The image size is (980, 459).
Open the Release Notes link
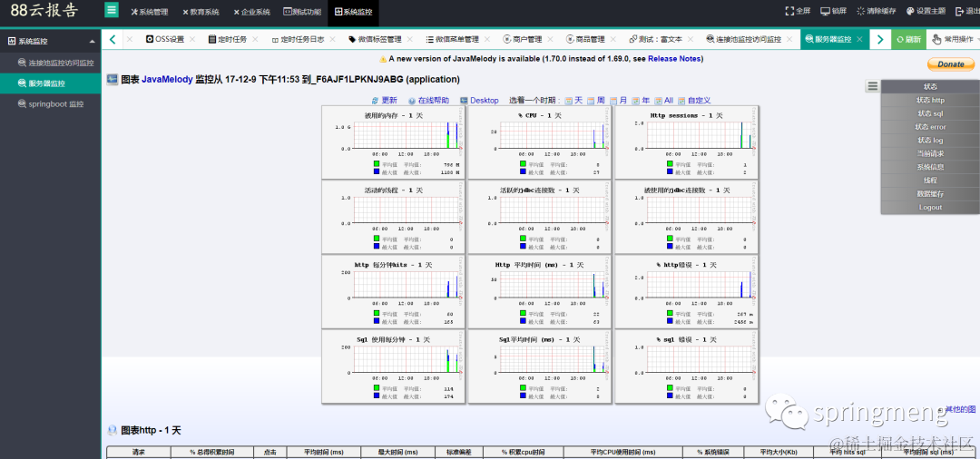674,59
